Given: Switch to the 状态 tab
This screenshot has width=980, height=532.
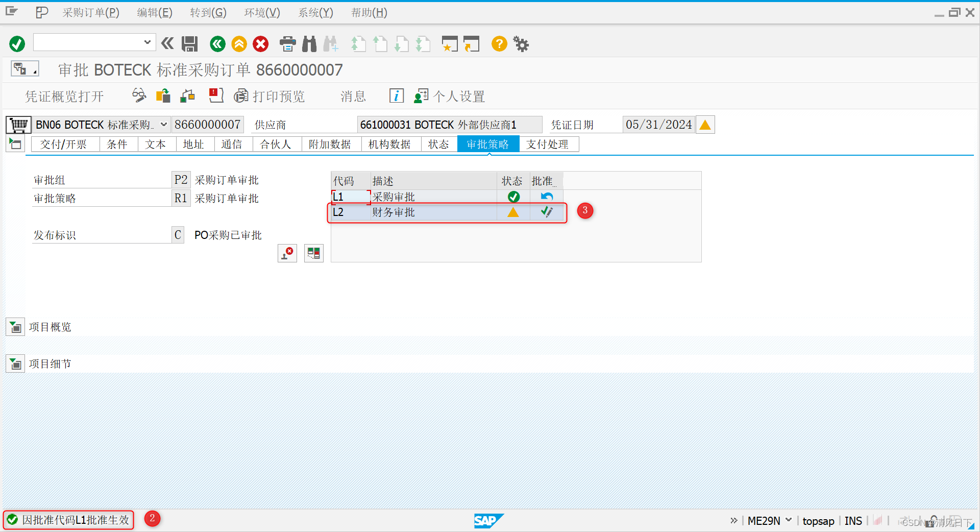Looking at the screenshot, I should pyautogui.click(x=439, y=144).
